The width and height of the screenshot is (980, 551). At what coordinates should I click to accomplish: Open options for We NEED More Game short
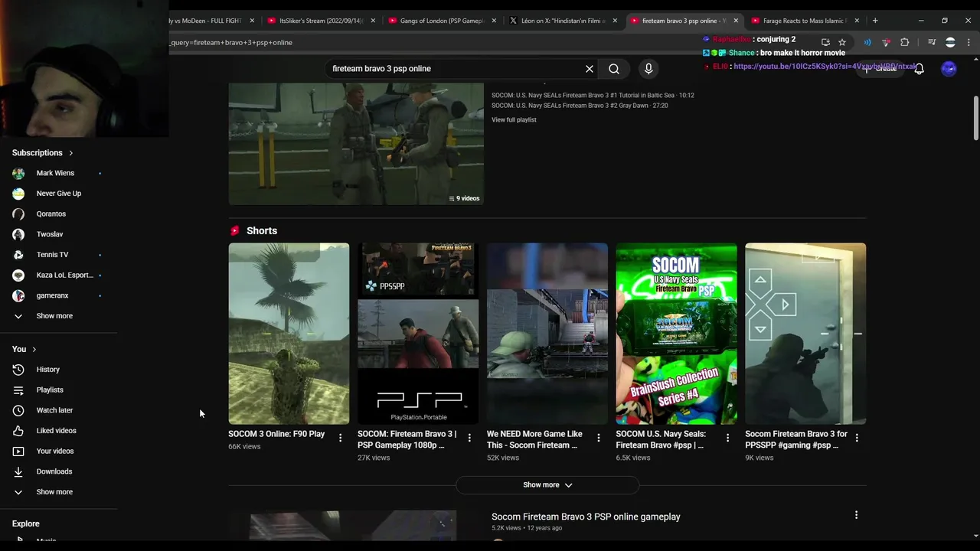(599, 438)
